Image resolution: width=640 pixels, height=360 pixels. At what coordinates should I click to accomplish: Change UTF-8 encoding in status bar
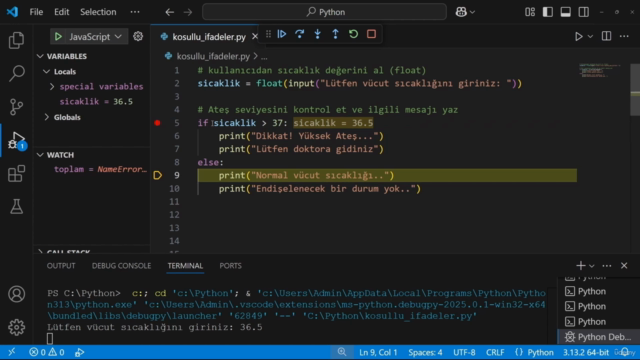click(464, 352)
